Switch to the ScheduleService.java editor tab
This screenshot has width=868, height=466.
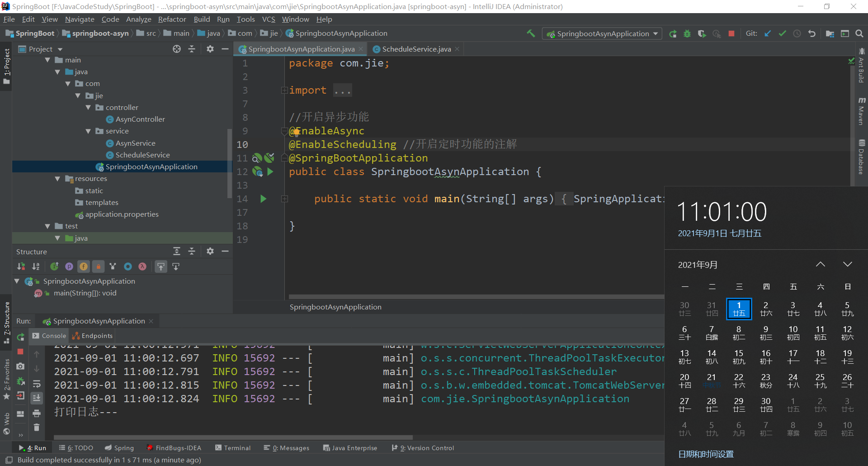pyautogui.click(x=416, y=49)
